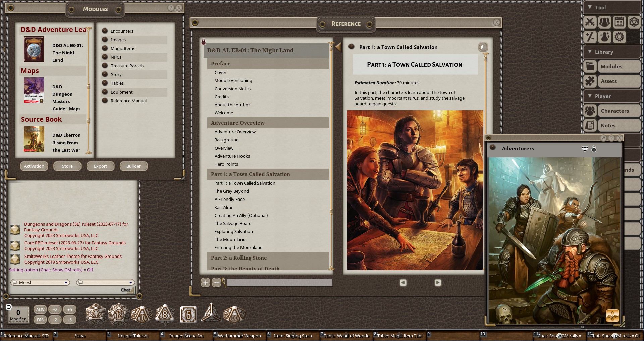Expand the Part 2: a Rolling Stone chapter
The width and height of the screenshot is (644, 341).
[268, 258]
